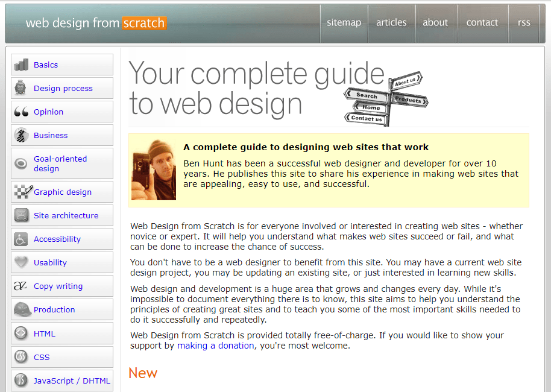Viewport: 551px width, 392px height.
Task: Click the target icon beside Goal-oriented design
Action: [21, 163]
